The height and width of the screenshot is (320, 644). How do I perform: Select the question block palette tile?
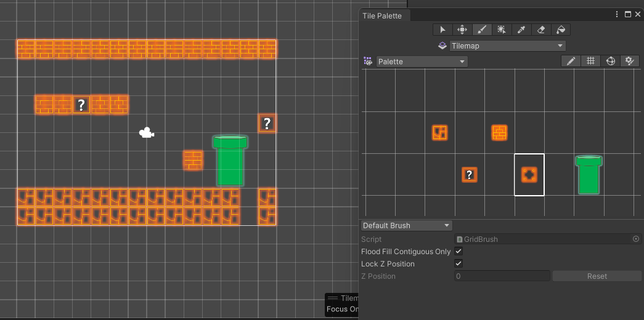(x=469, y=175)
